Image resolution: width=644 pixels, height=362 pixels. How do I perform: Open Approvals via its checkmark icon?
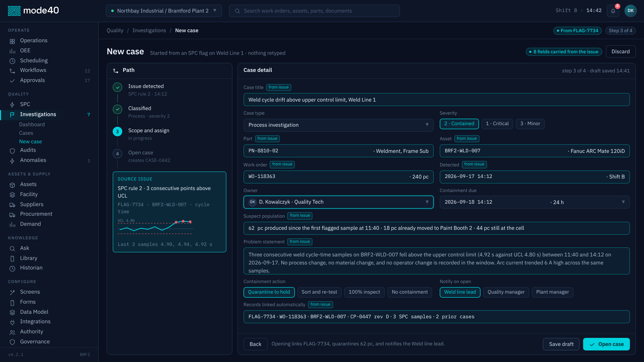click(12, 81)
